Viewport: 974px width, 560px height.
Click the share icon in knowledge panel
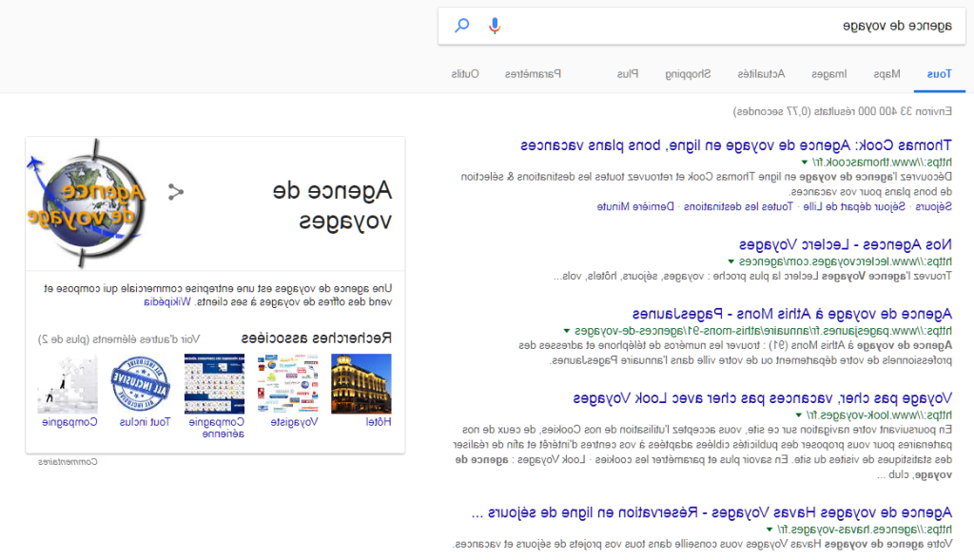[x=176, y=192]
